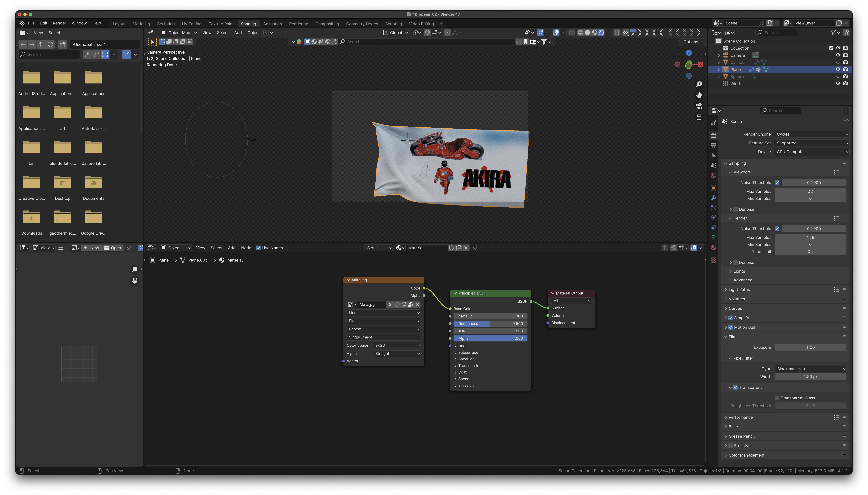Open the Object properties tab
This screenshot has width=868, height=495.
[x=713, y=188]
